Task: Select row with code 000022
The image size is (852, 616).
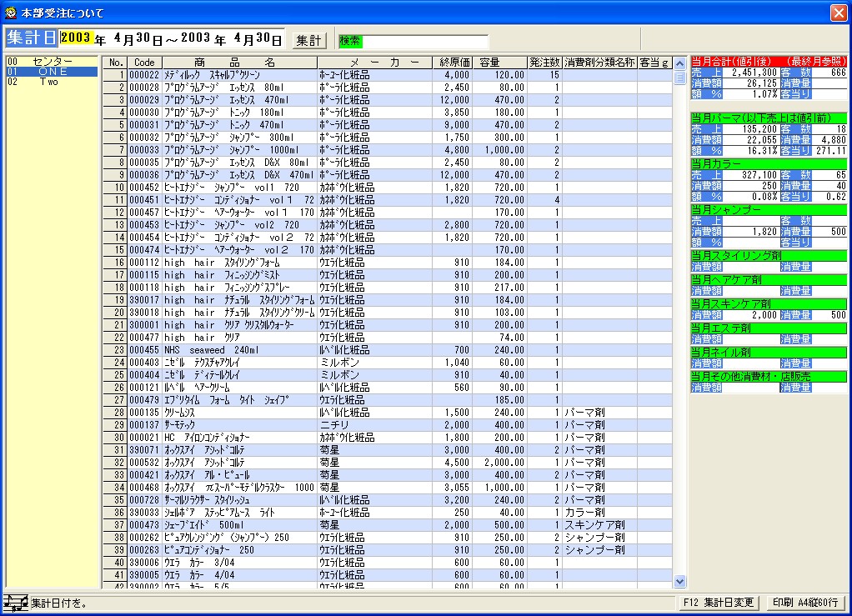Action: click(x=388, y=75)
